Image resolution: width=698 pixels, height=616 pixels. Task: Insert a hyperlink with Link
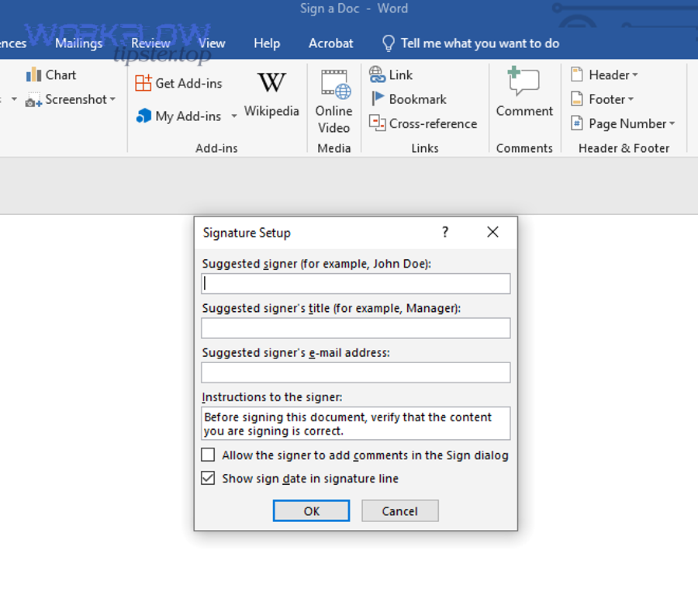click(391, 75)
